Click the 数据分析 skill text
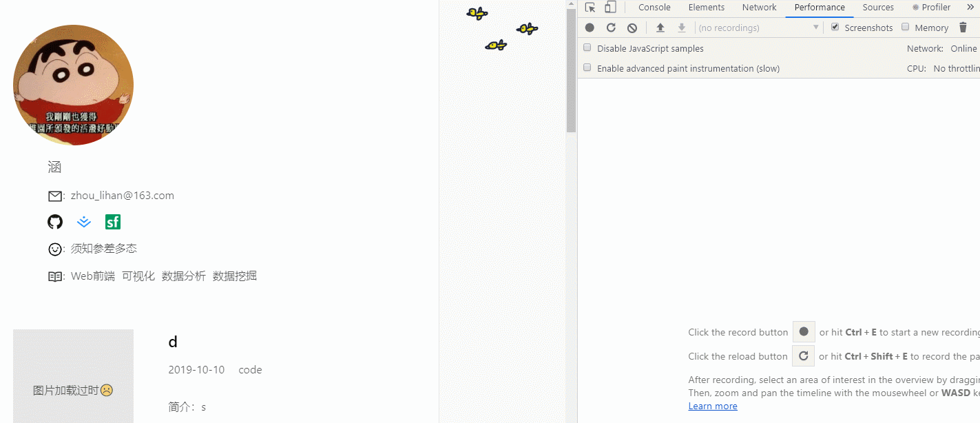Image resolution: width=980 pixels, height=423 pixels. [184, 276]
